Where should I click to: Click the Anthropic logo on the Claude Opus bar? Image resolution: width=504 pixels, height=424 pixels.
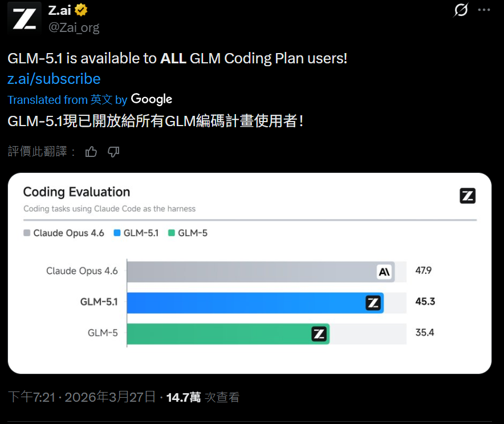[385, 272]
